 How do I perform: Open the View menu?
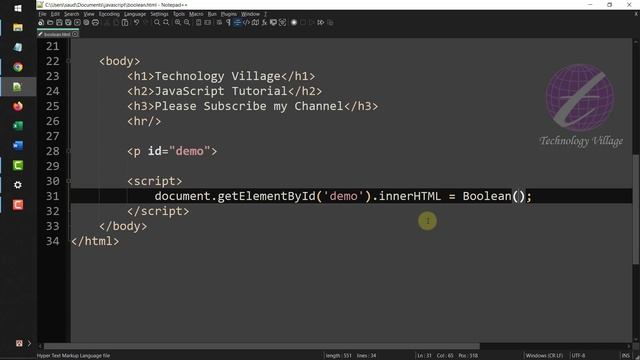click(x=89, y=14)
